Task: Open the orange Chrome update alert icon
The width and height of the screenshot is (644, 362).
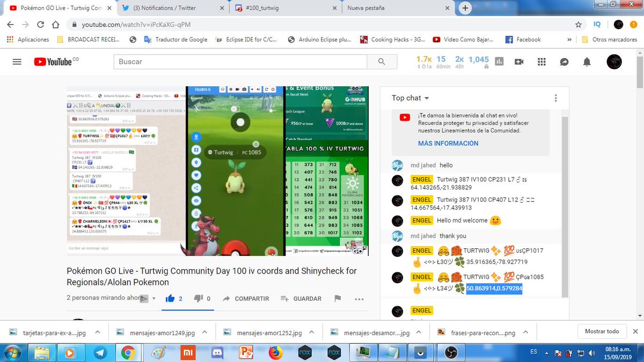Action: coord(634,25)
